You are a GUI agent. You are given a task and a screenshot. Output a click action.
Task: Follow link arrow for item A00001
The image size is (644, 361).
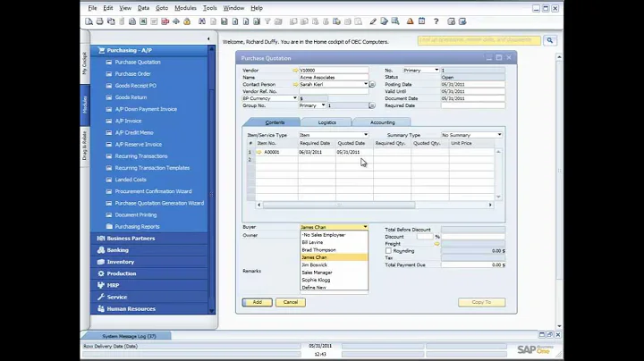click(x=259, y=152)
